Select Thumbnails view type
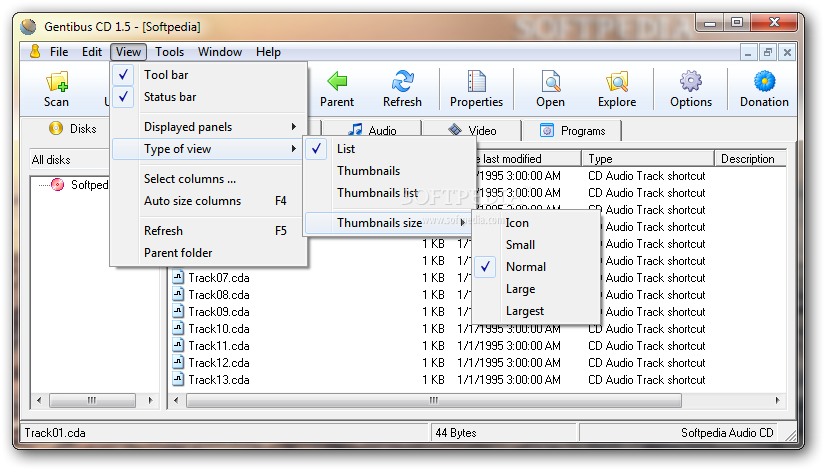 387,171
